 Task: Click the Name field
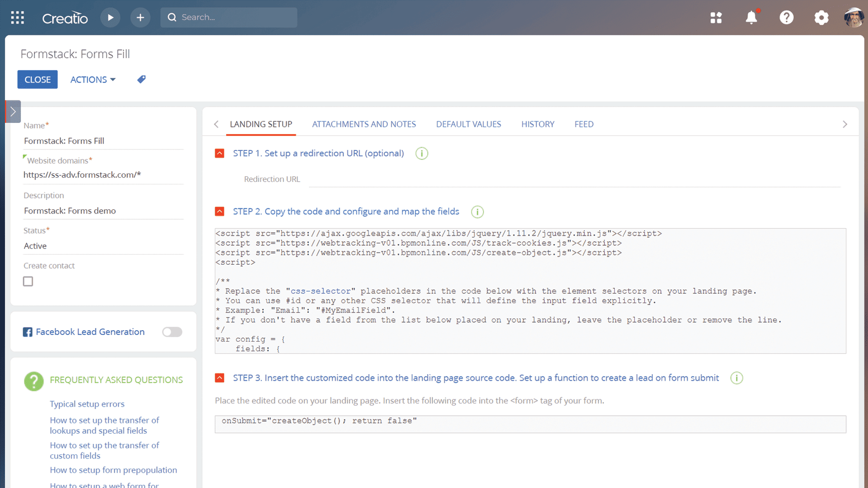pos(103,141)
